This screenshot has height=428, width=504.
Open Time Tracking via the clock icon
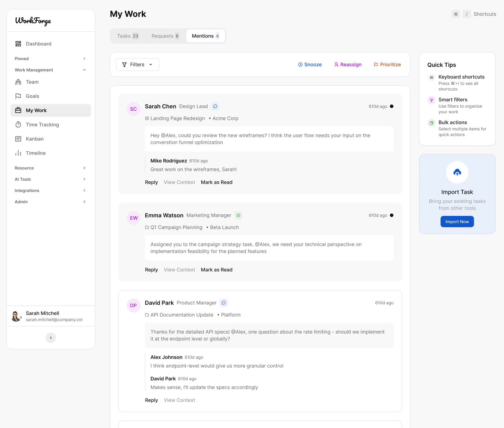(x=19, y=125)
